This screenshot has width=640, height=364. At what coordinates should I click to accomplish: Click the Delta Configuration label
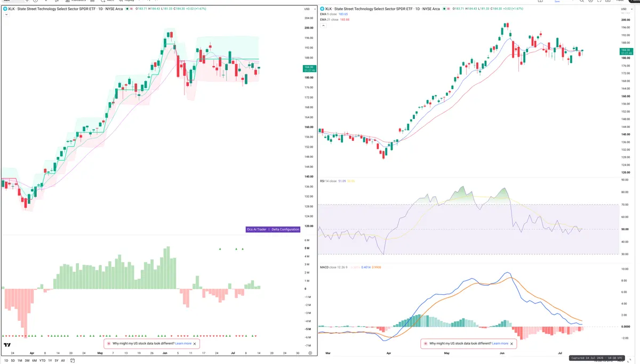tap(285, 229)
